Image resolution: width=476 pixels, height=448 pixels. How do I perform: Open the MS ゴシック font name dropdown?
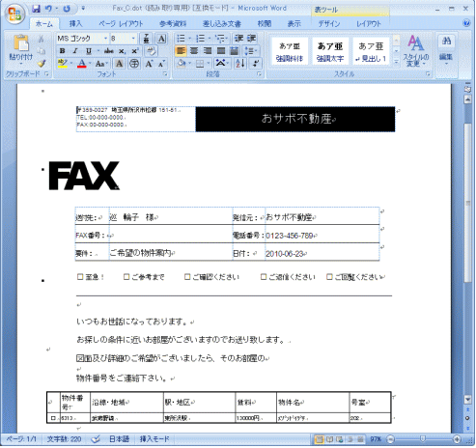pyautogui.click(x=105, y=39)
